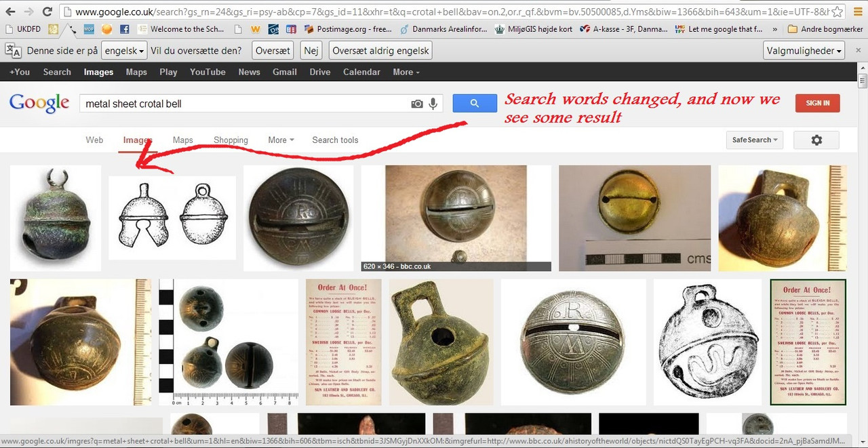868x448 pixels.
Task: Open the silver engraved R bell thumbnail
Action: point(573,342)
